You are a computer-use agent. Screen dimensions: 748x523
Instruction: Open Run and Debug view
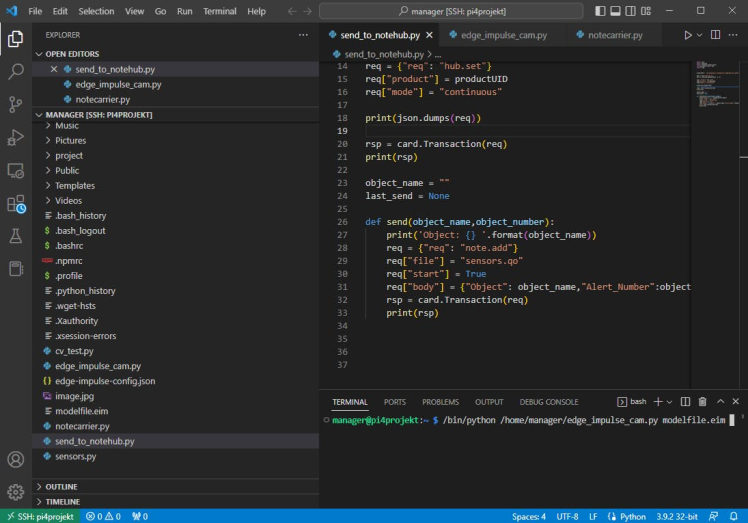[x=16, y=138]
